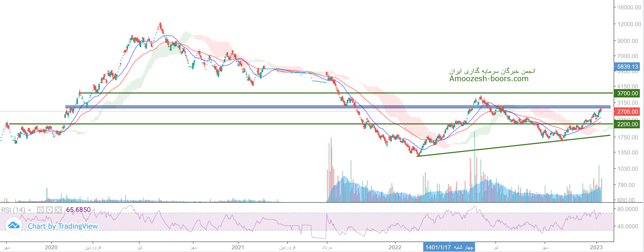
Task: Click the 80.0000 RSI scale label
Action: (x=627, y=209)
